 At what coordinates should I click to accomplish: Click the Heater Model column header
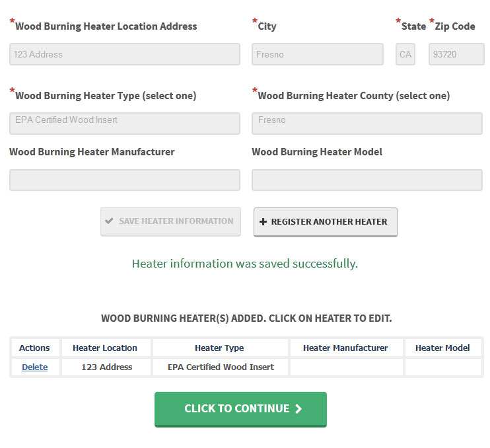click(x=442, y=348)
